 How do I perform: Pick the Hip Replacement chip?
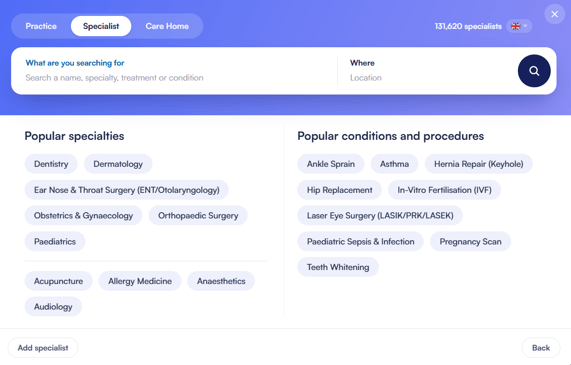[x=339, y=190]
